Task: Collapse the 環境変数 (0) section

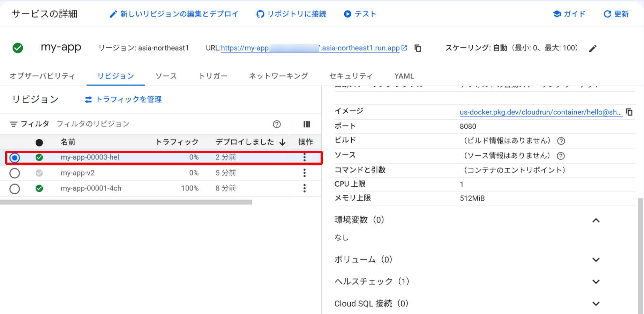Action: coord(596,220)
